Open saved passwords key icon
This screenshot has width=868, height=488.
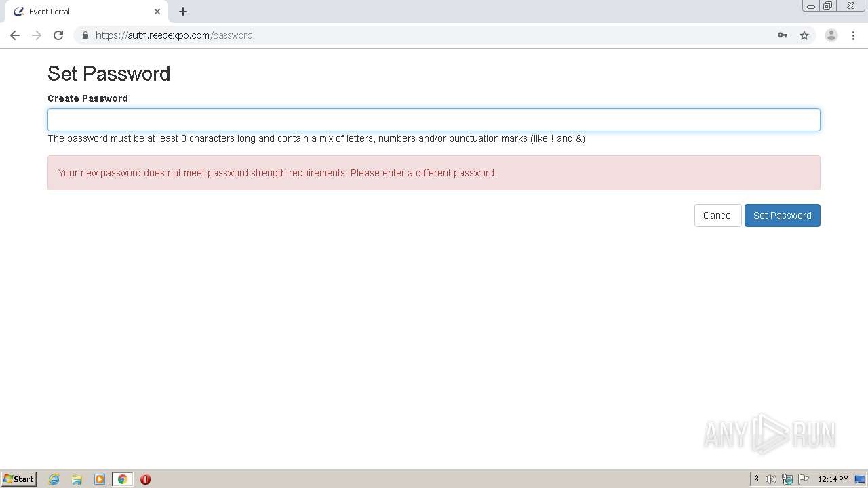point(783,35)
